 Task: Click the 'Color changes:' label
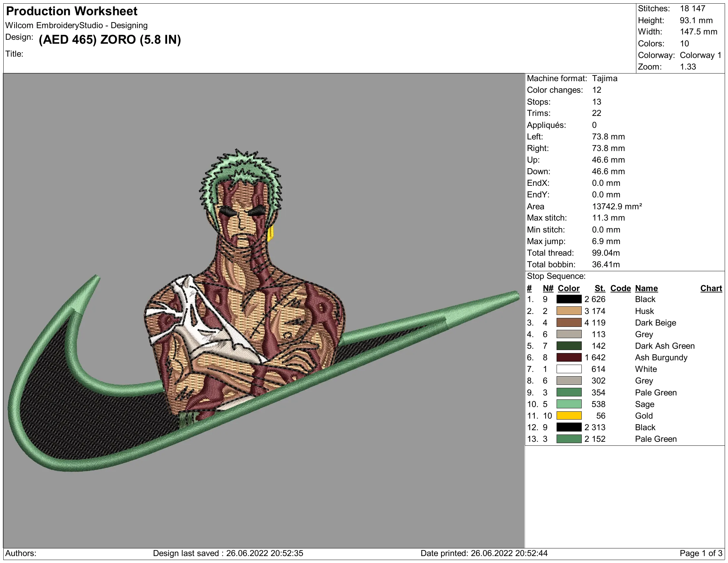pyautogui.click(x=555, y=90)
